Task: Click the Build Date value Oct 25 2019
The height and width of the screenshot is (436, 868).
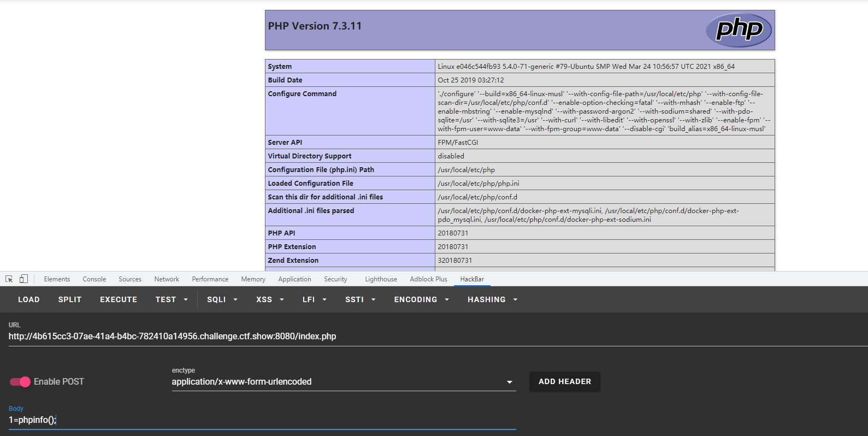Action: pyautogui.click(x=471, y=80)
